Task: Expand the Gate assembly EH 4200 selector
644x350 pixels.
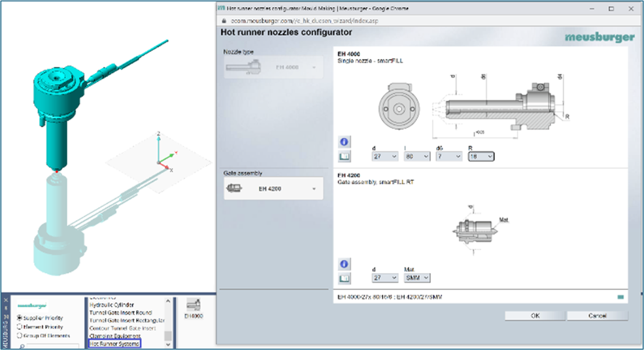Action: point(273,189)
